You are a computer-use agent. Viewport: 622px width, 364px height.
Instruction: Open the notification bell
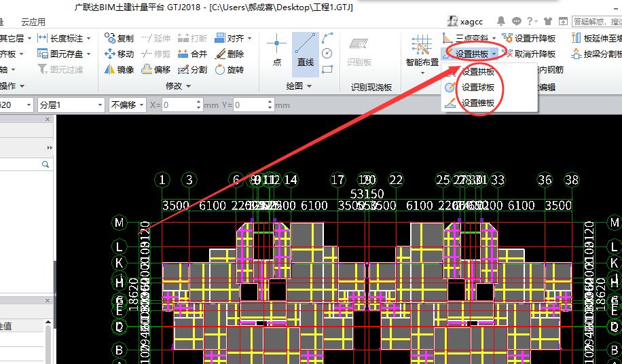(501, 21)
